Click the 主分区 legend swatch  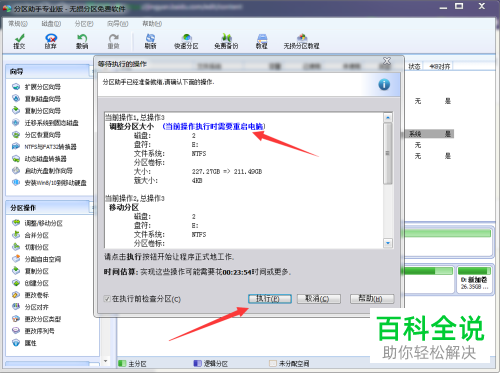(x=122, y=363)
